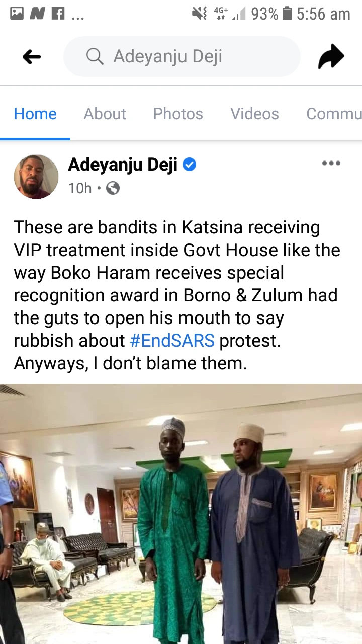
Task: Tap the muted sound status icon
Action: point(200,14)
